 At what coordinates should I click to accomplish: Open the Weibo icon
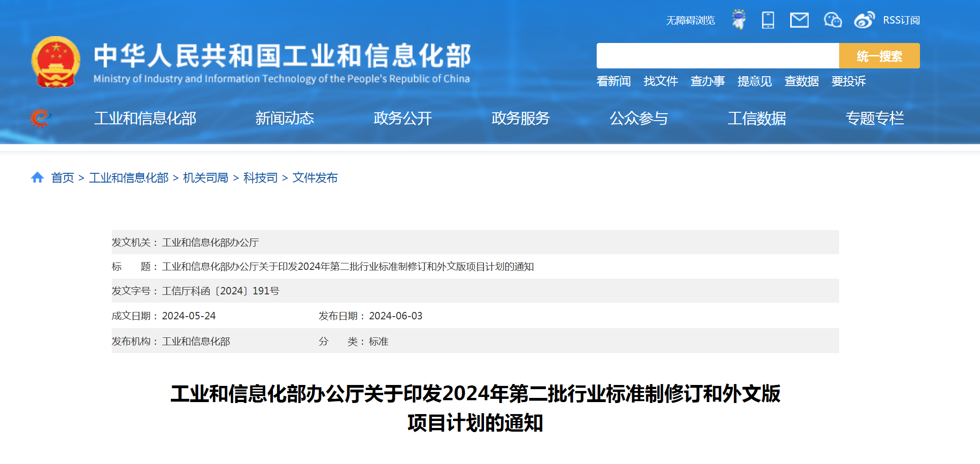[864, 20]
